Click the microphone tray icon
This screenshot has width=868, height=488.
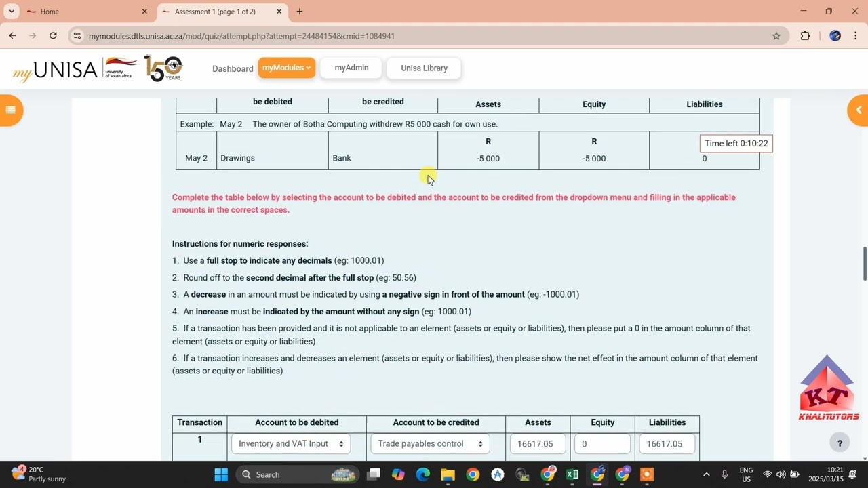[725, 474]
